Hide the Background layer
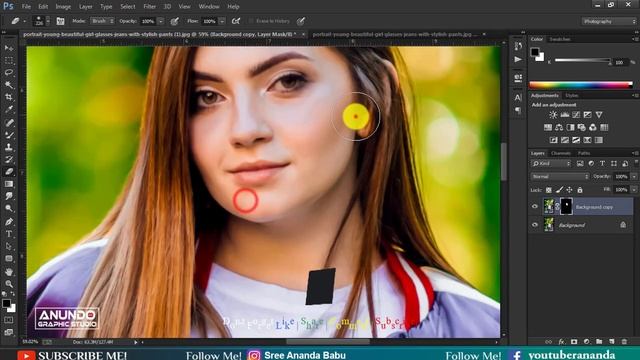 (535, 225)
